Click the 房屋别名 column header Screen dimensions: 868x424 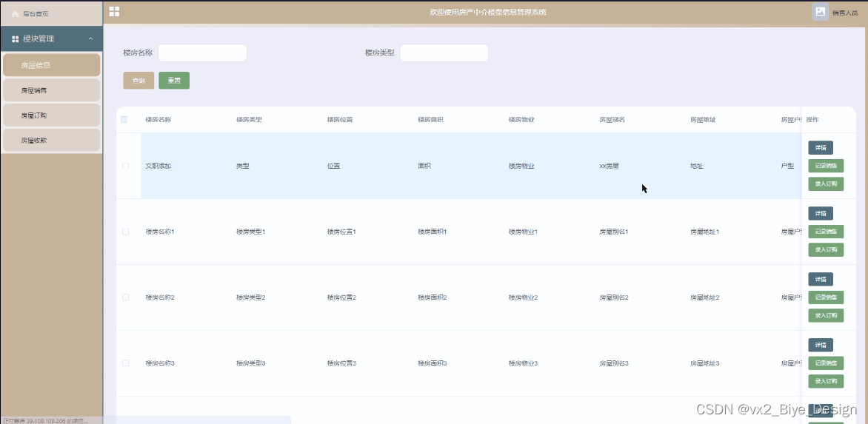tap(612, 119)
